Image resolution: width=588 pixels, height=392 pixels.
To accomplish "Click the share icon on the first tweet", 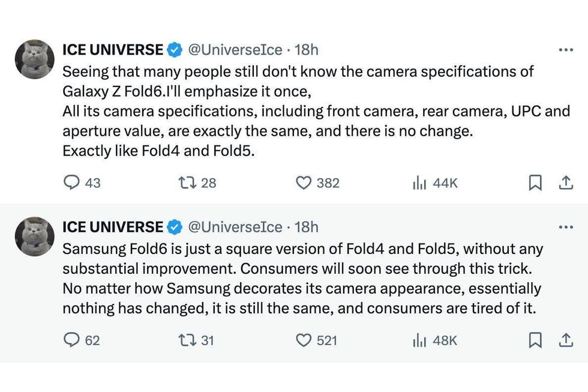I will [x=566, y=183].
